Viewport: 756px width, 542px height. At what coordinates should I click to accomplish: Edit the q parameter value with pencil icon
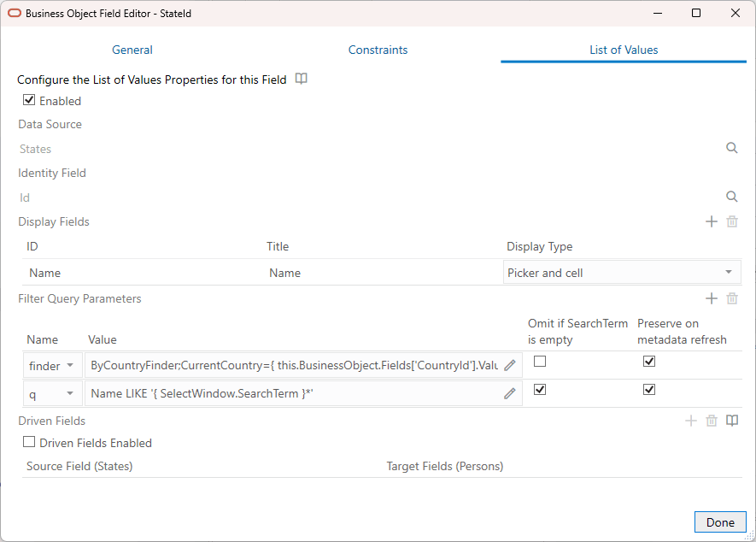509,393
